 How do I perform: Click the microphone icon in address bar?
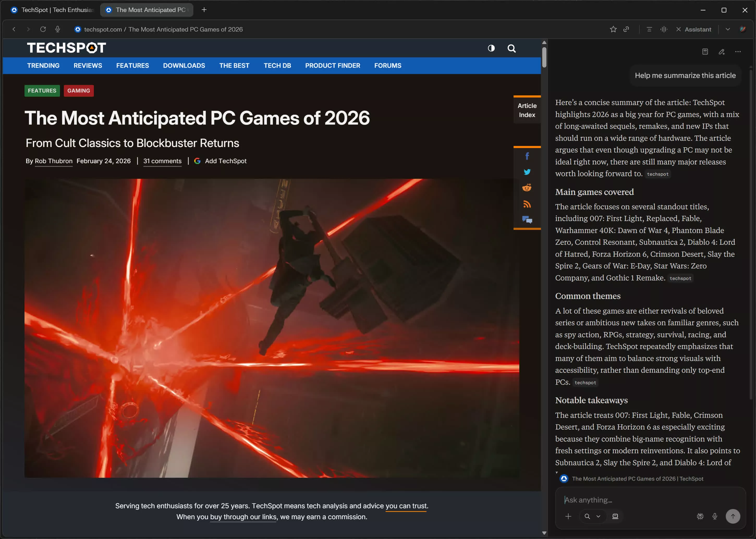coord(57,29)
